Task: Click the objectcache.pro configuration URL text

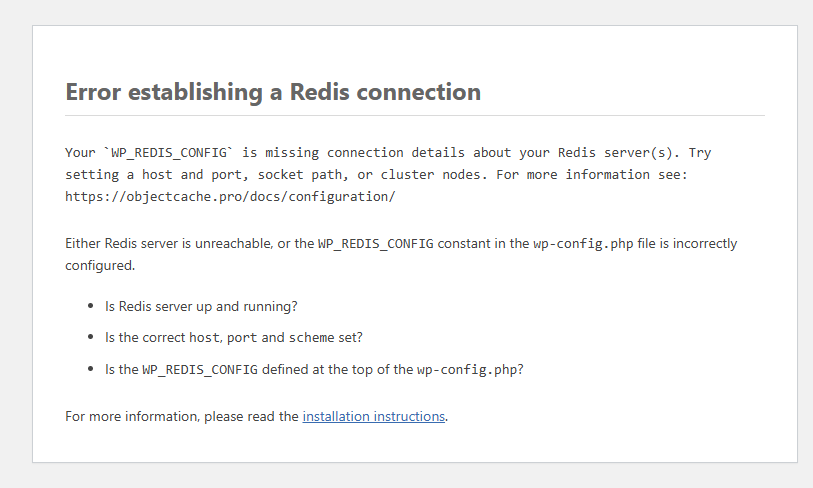Action: [x=230, y=196]
